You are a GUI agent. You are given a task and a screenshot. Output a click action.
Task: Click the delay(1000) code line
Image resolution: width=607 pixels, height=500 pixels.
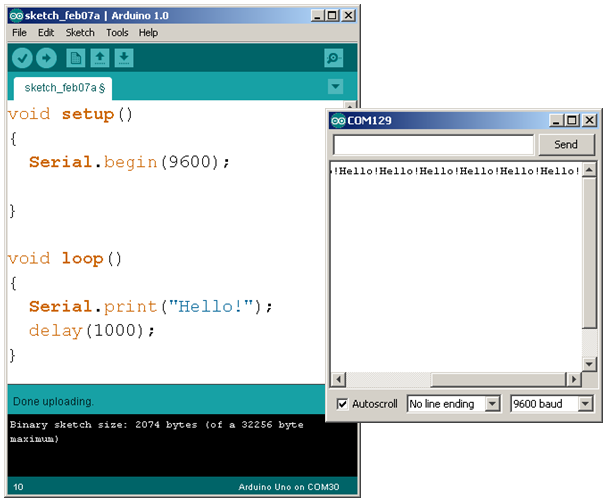[91, 330]
